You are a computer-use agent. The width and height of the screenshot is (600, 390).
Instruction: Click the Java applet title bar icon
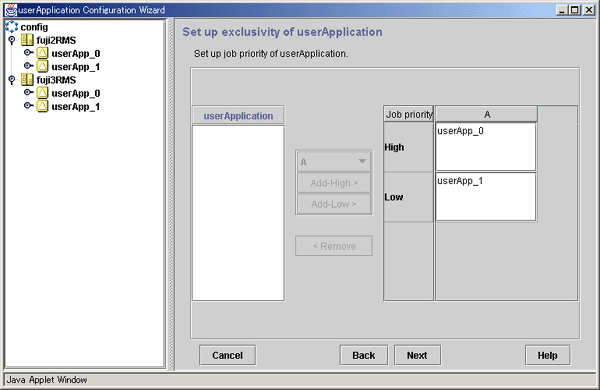pyautogui.click(x=11, y=10)
